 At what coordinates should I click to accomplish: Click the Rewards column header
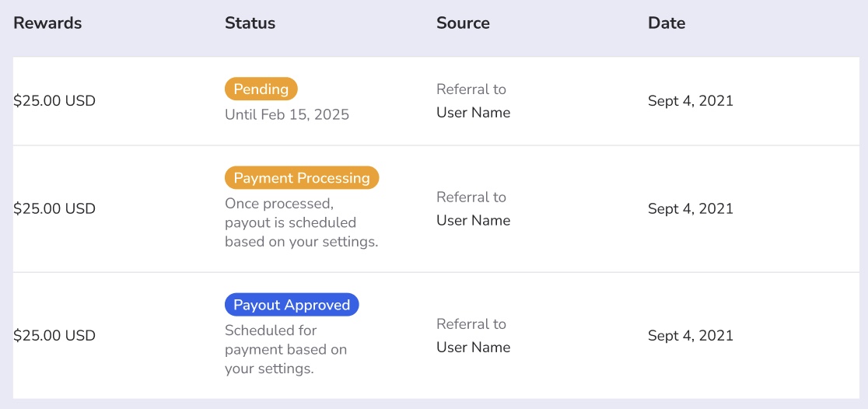(47, 23)
